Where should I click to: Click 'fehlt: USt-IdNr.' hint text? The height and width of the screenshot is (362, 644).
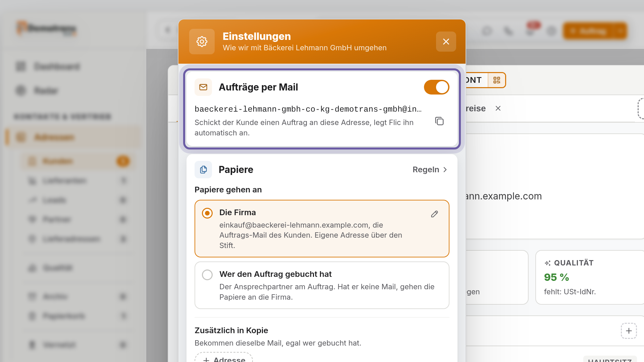[570, 292]
